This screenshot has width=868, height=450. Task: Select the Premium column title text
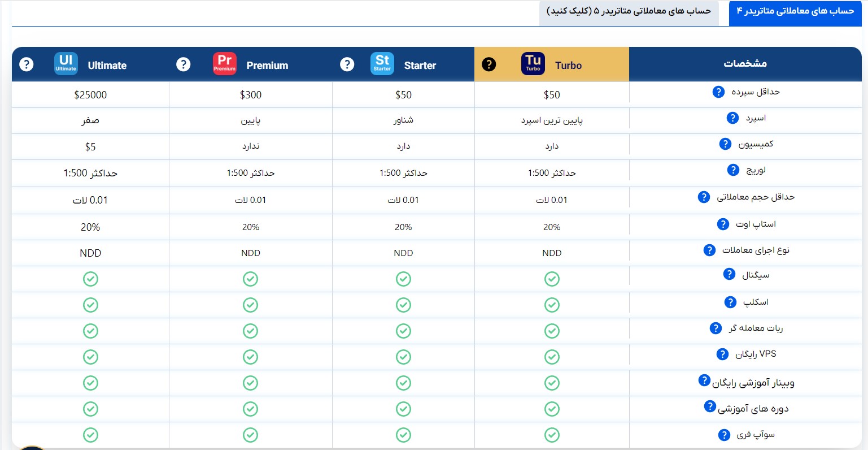(267, 66)
